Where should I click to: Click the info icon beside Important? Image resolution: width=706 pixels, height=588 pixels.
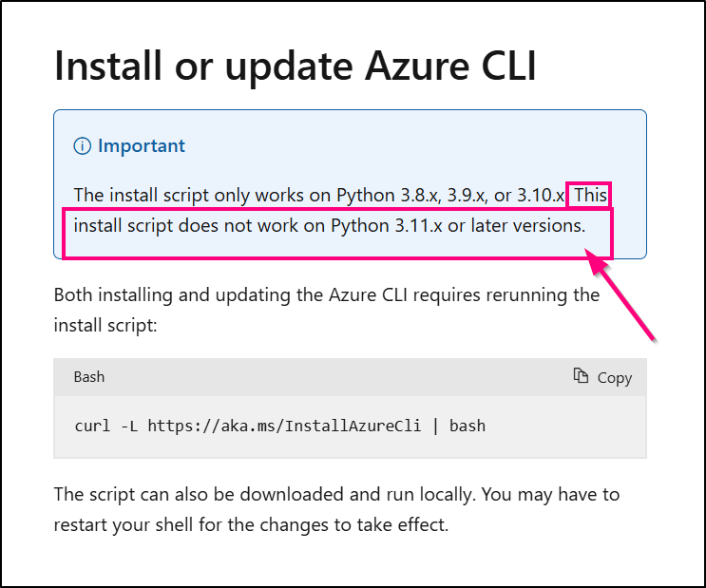(83, 146)
